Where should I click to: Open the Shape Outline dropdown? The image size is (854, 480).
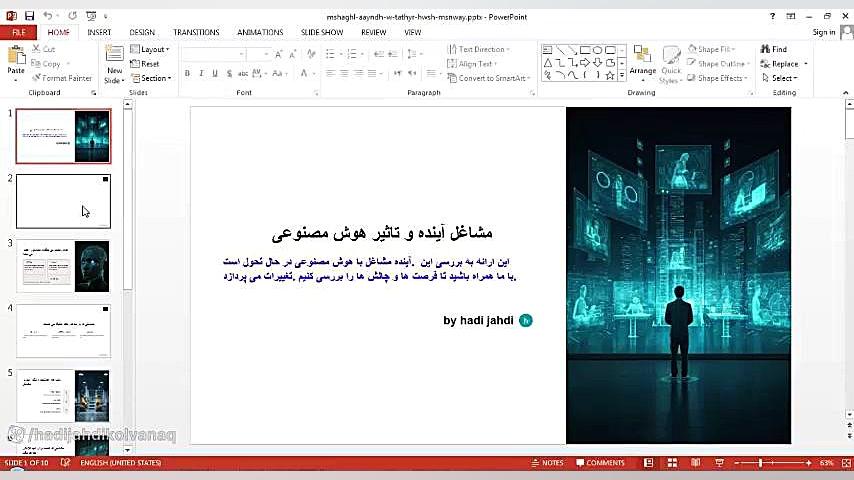pos(718,64)
